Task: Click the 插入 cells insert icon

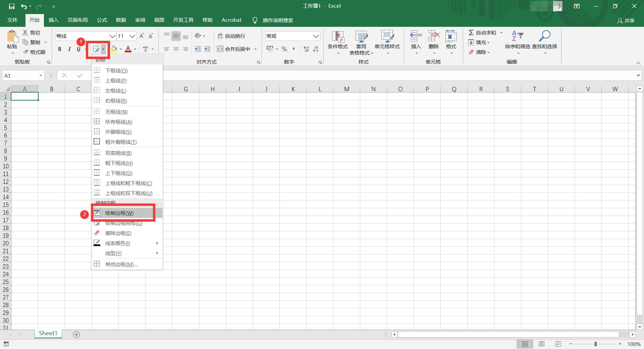Action: [x=416, y=36]
